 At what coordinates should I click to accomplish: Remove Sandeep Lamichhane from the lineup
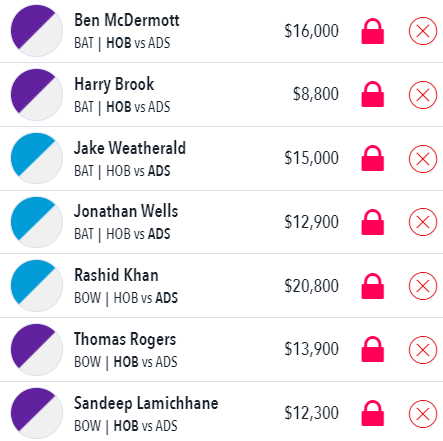pos(423,414)
